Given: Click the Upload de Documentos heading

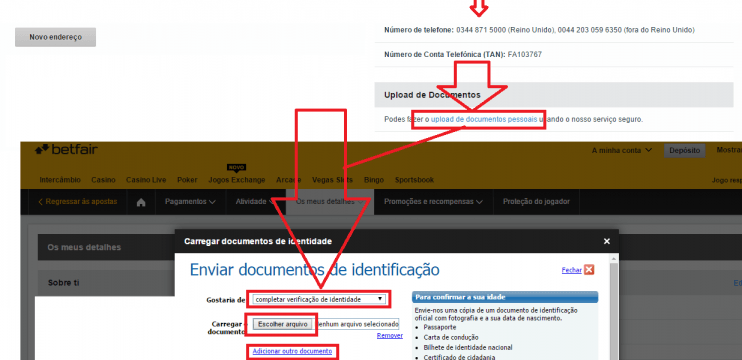Looking at the screenshot, I should pyautogui.click(x=433, y=95).
